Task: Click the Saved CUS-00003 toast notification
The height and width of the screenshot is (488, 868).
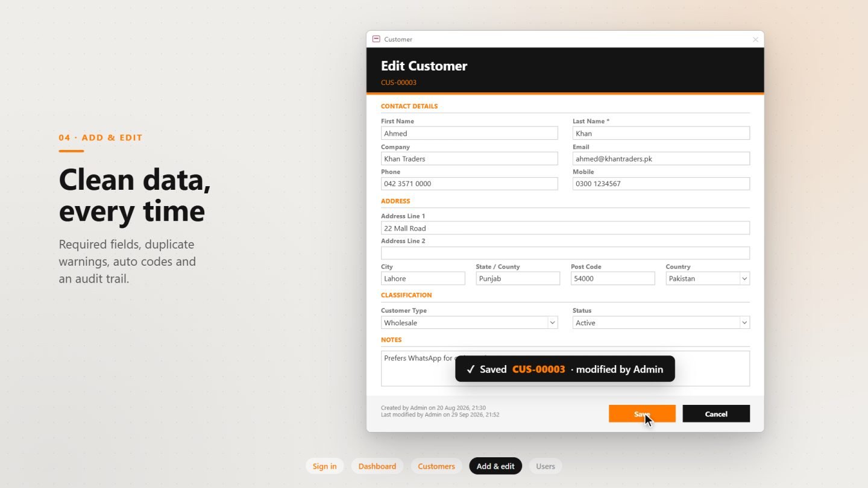Action: (x=565, y=369)
